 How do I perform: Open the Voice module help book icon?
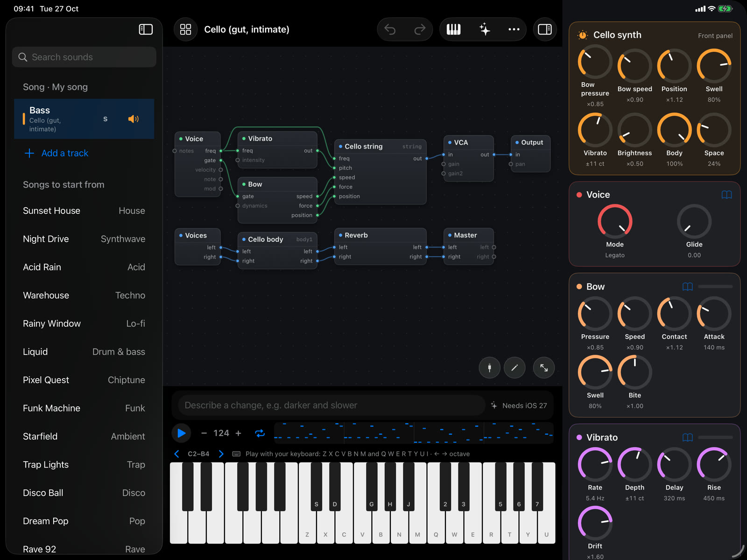click(x=726, y=195)
